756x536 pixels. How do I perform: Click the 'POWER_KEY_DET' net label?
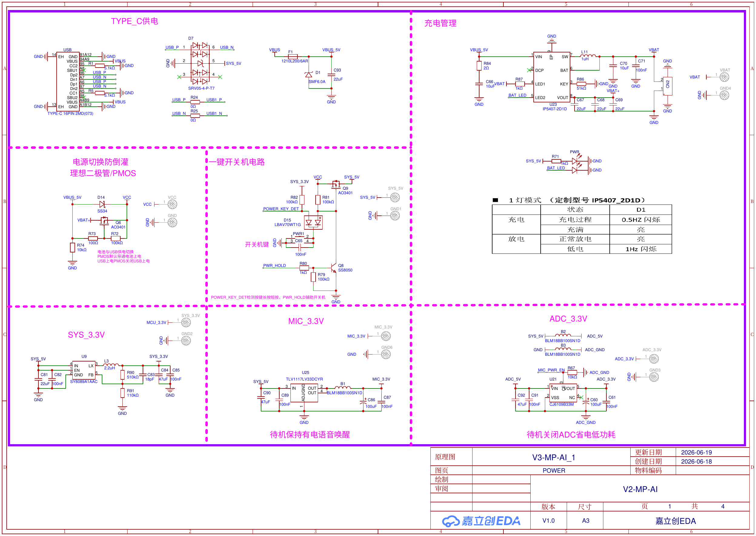(281, 209)
